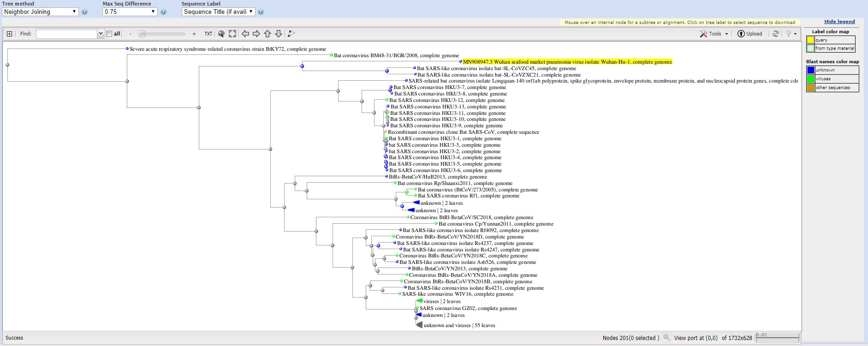868x346 pixels.
Task: Click the zoom slider handle
Action: 143,34
